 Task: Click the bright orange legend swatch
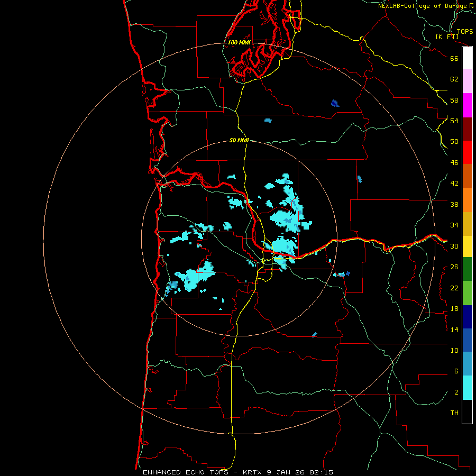[467, 200]
